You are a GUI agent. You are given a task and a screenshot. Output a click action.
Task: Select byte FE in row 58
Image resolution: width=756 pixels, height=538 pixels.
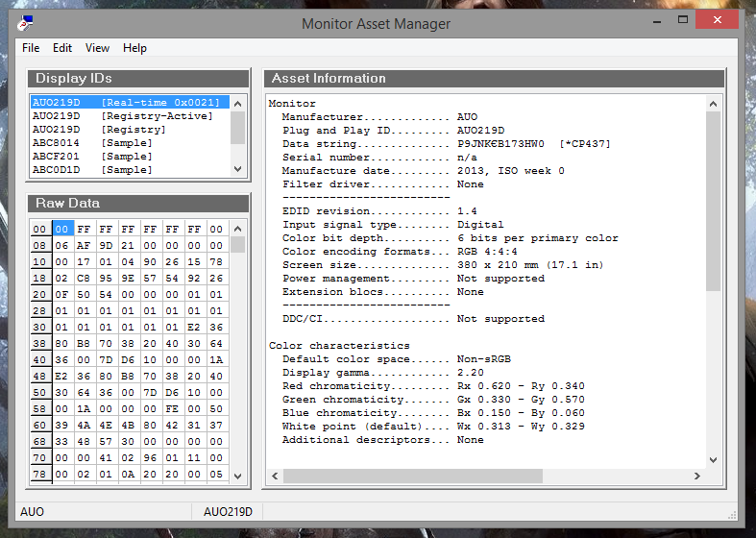click(x=172, y=409)
